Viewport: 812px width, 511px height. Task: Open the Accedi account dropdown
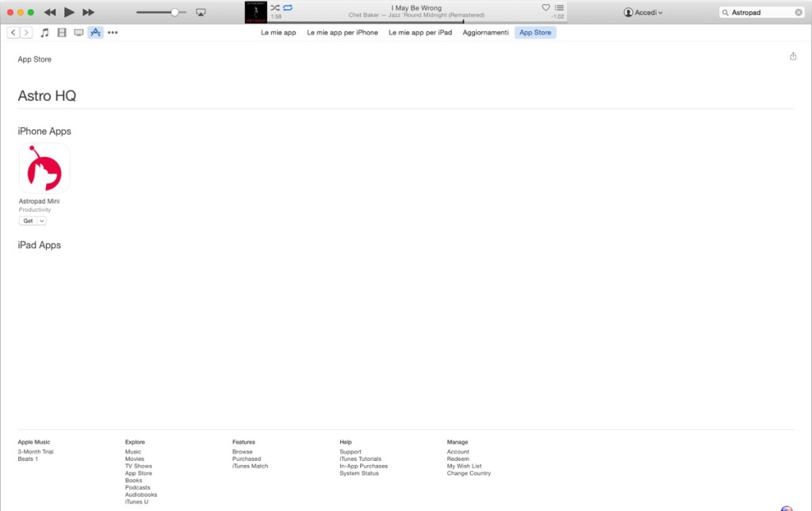pyautogui.click(x=642, y=13)
